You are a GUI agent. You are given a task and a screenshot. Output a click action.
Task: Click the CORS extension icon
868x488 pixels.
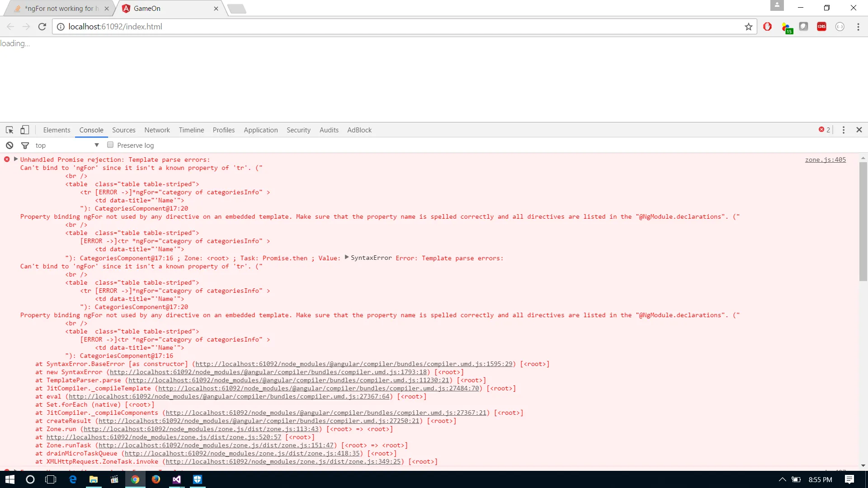pyautogui.click(x=821, y=27)
